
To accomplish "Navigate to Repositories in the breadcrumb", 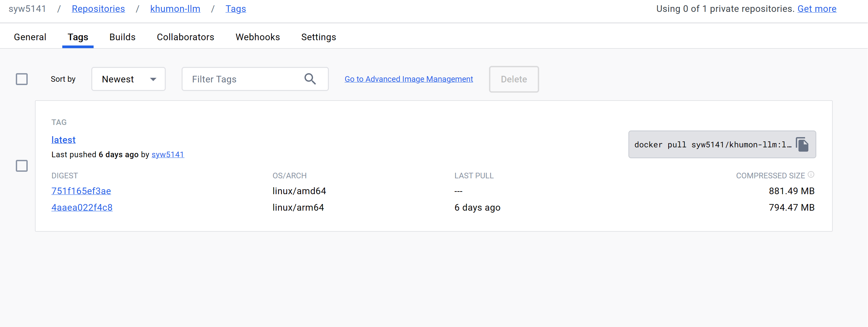I will (98, 9).
